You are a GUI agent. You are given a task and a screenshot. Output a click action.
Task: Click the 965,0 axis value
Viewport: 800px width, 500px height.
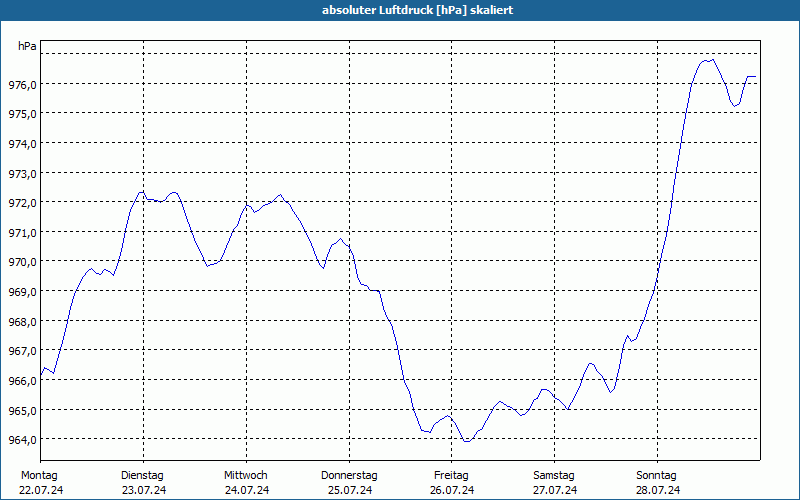tap(22, 411)
